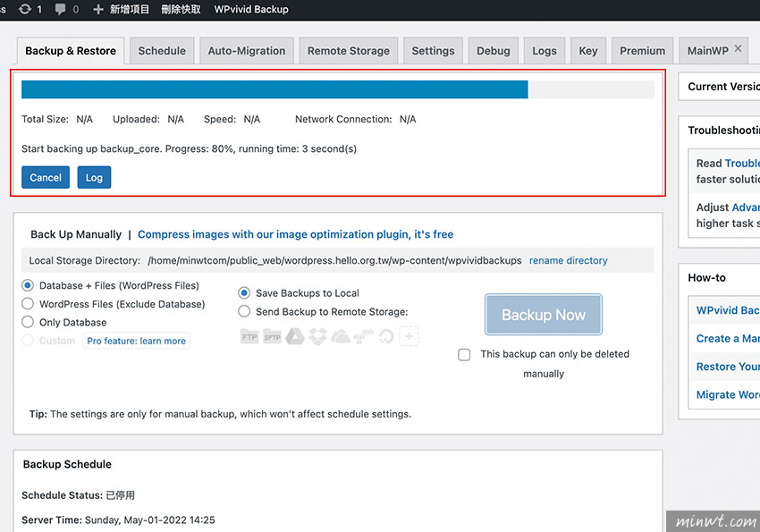This screenshot has height=532, width=760.
Task: Open the Create a Man… how-to link
Action: coord(728,339)
